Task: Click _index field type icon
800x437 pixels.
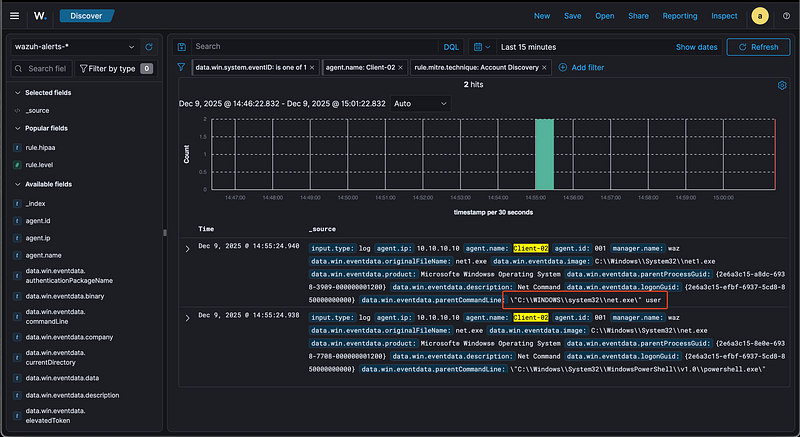Action: (17, 204)
